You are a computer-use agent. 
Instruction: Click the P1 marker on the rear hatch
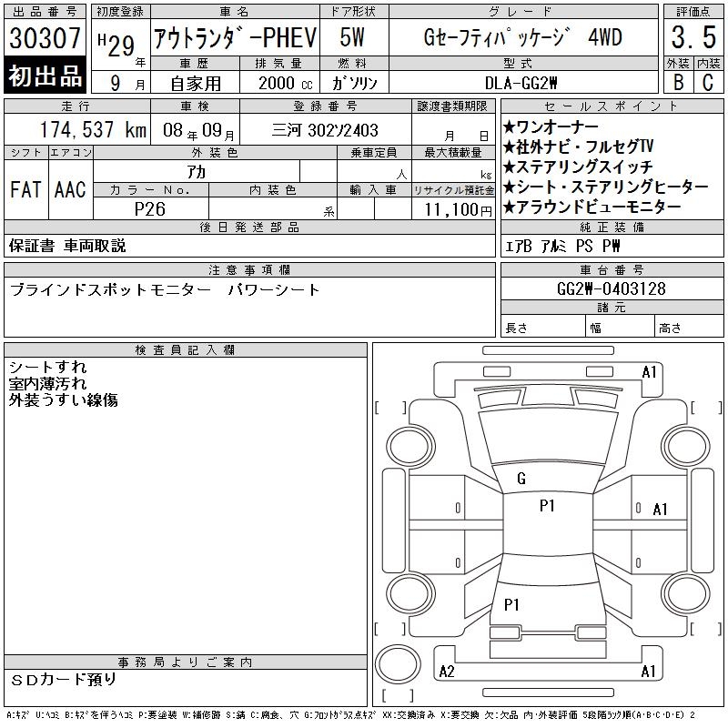coord(511,604)
